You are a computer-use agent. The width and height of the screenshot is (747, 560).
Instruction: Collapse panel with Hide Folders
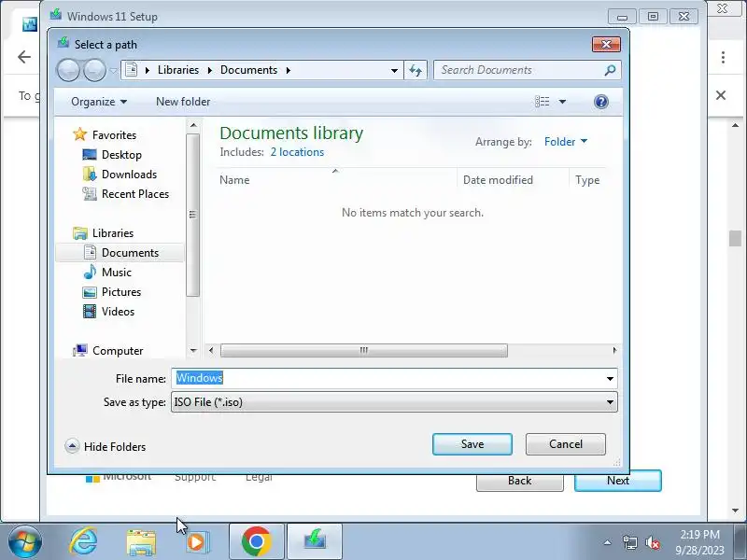click(x=106, y=447)
